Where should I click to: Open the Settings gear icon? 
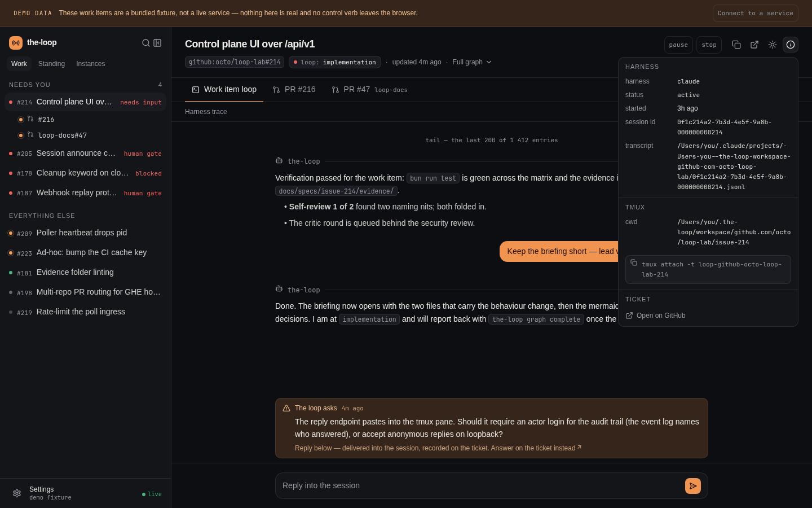[17, 493]
